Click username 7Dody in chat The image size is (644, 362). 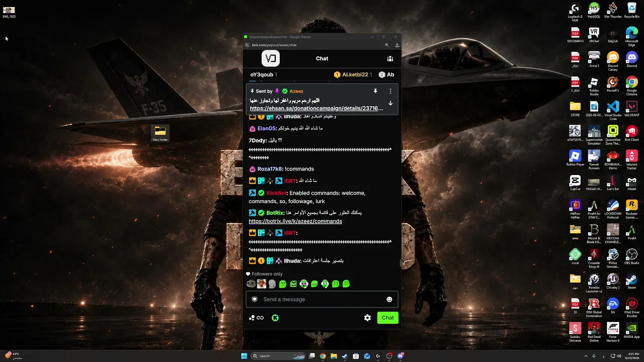click(x=258, y=140)
